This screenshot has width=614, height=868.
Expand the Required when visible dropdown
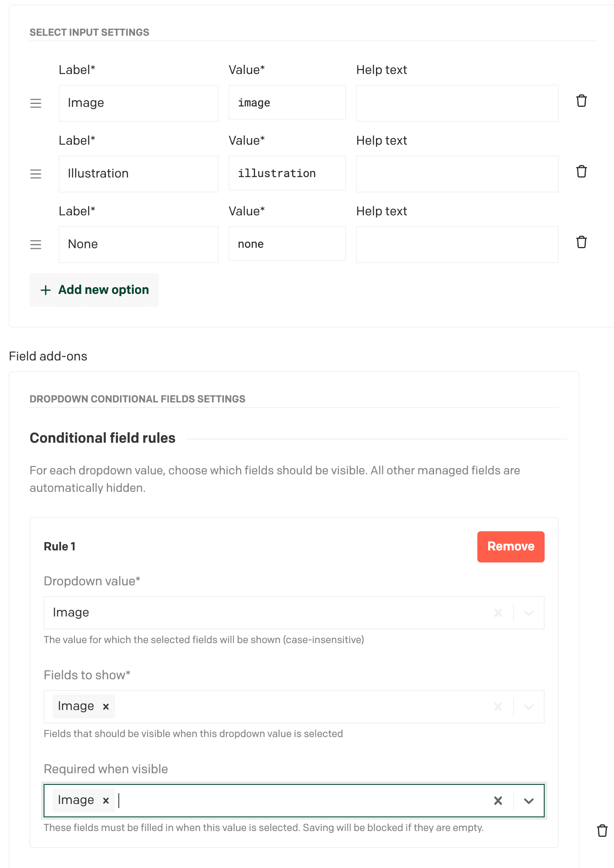pos(529,801)
